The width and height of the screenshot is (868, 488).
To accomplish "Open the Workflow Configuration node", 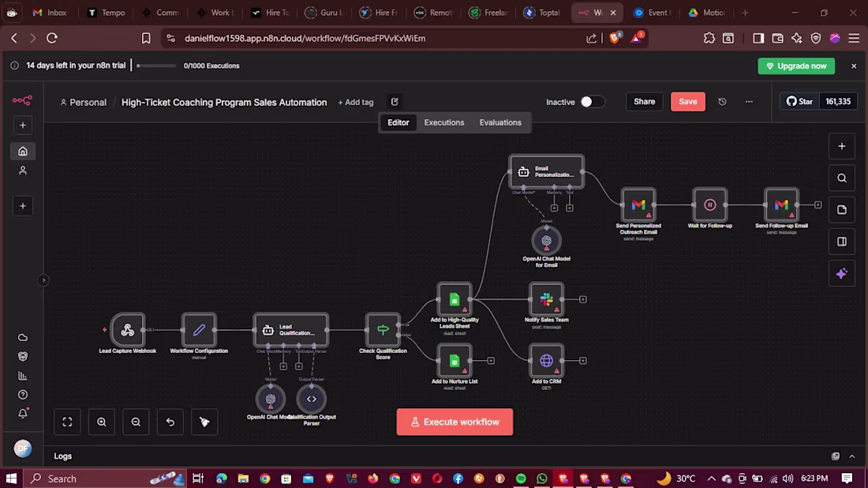I will pyautogui.click(x=199, y=329).
